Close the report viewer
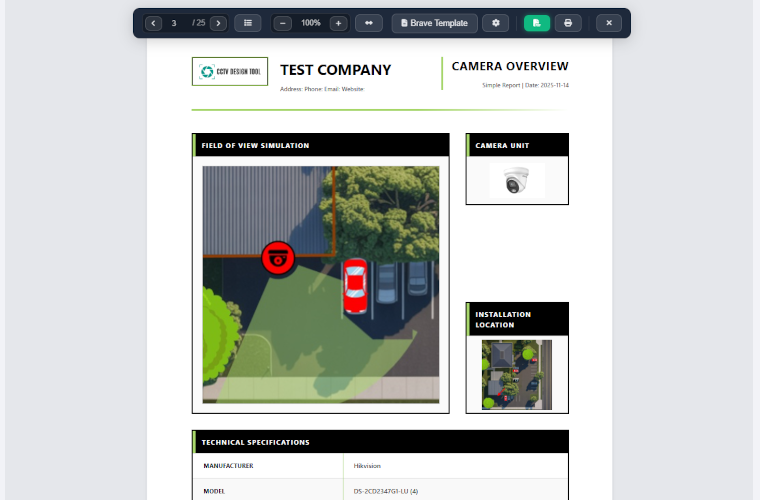Image resolution: width=760 pixels, height=500 pixels. 608,23
